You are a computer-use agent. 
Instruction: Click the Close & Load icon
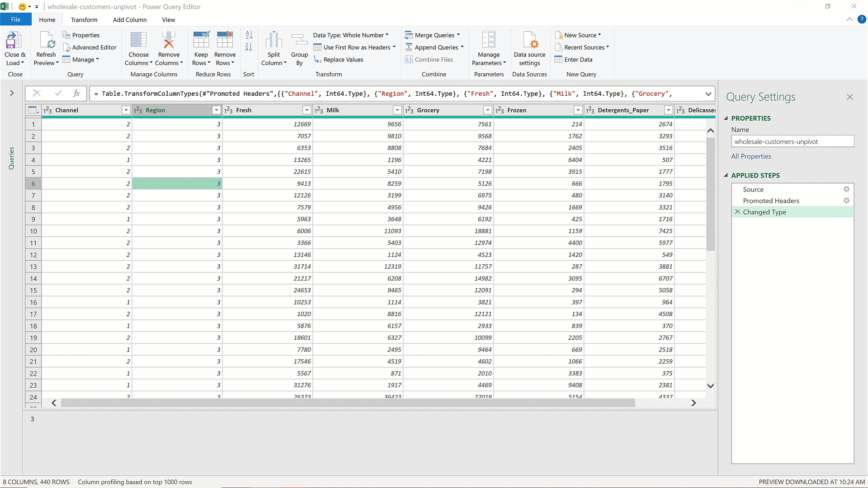click(14, 41)
